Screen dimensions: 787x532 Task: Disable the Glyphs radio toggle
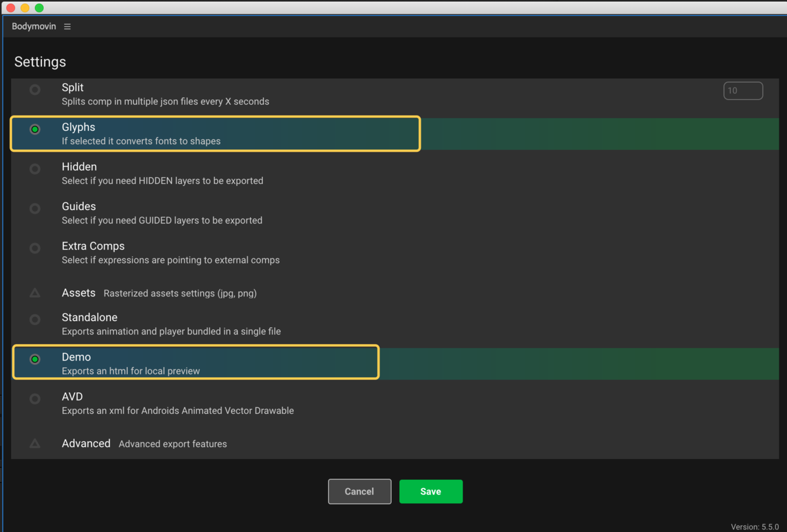point(35,130)
